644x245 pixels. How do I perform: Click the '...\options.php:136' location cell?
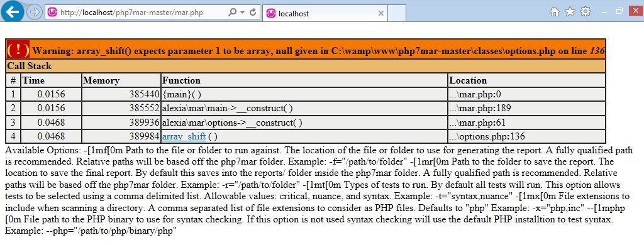point(526,137)
